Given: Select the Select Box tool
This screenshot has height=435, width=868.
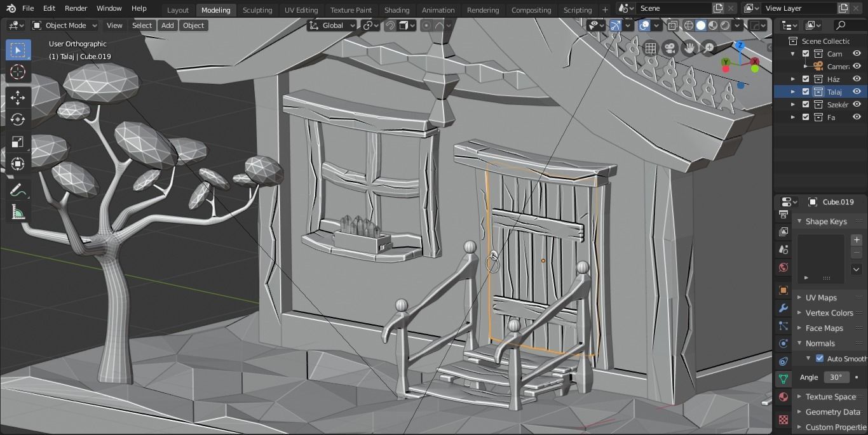Looking at the screenshot, I should click(18, 50).
